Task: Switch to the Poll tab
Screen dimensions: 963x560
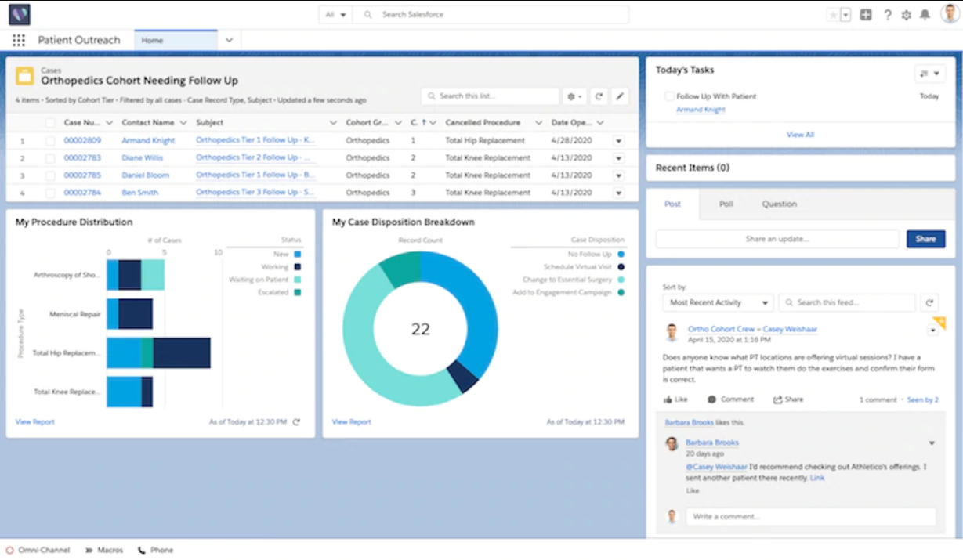Action: tap(726, 204)
